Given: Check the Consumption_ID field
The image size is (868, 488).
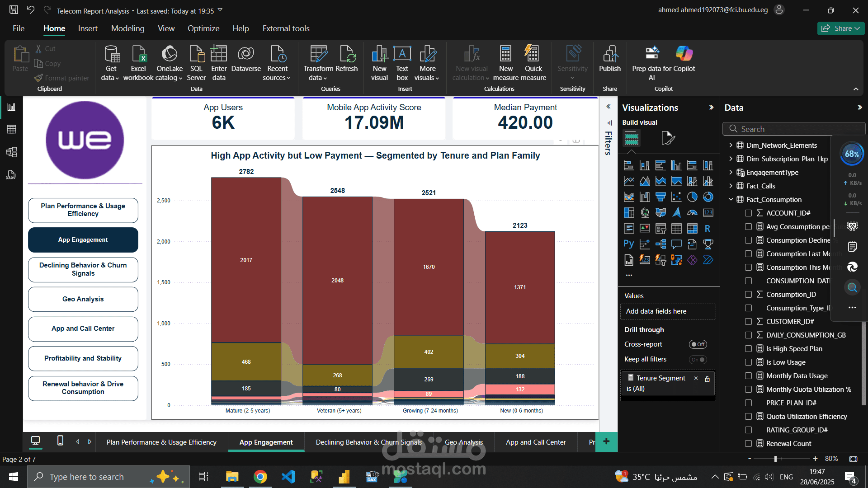Looking at the screenshot, I should coord(748,294).
